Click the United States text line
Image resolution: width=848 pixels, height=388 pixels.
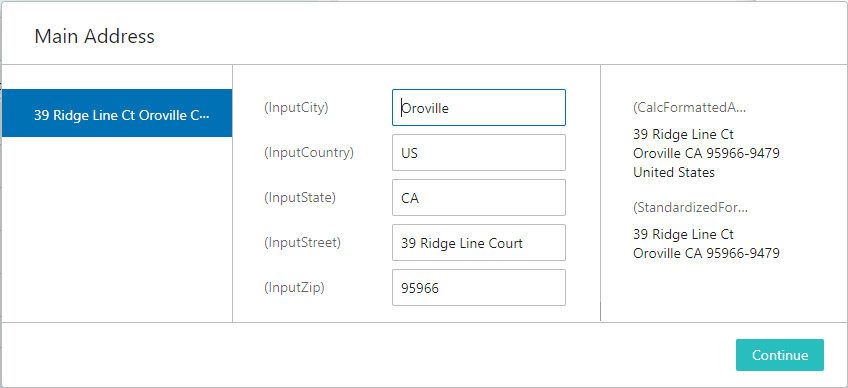[x=674, y=173]
